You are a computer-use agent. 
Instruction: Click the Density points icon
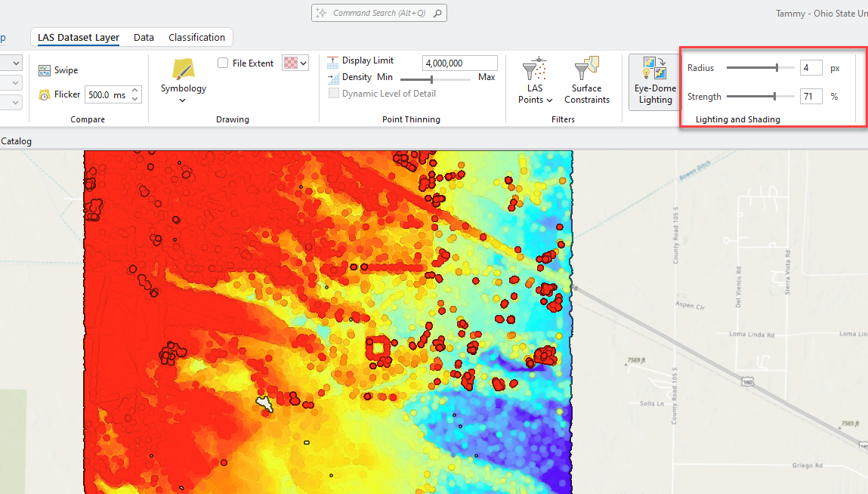point(333,78)
